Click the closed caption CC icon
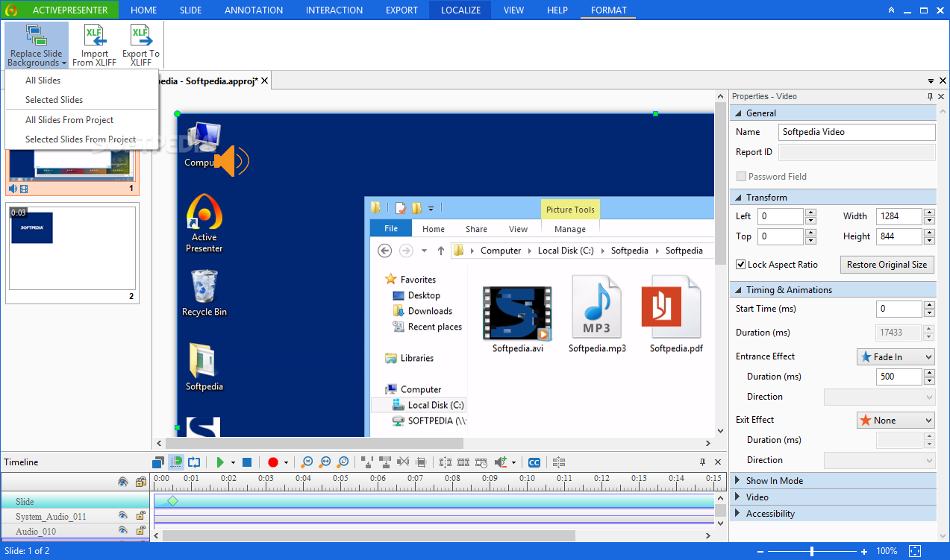 pyautogui.click(x=534, y=462)
